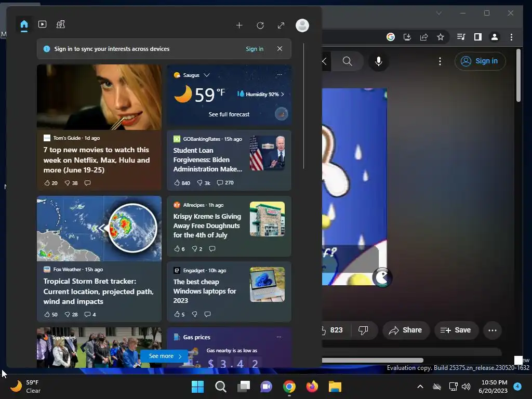The width and height of the screenshot is (532, 399).
Task: Dislike the Krispy Kreme story
Action: [x=197, y=249]
